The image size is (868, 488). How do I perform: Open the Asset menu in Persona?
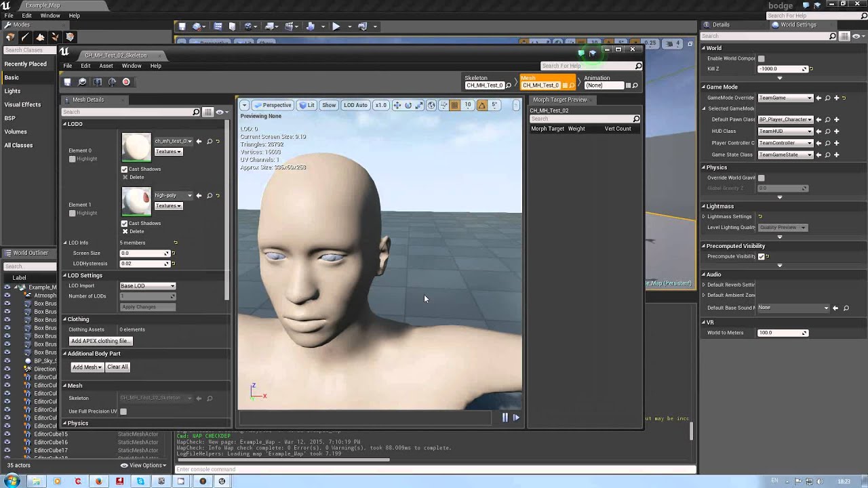pos(106,66)
